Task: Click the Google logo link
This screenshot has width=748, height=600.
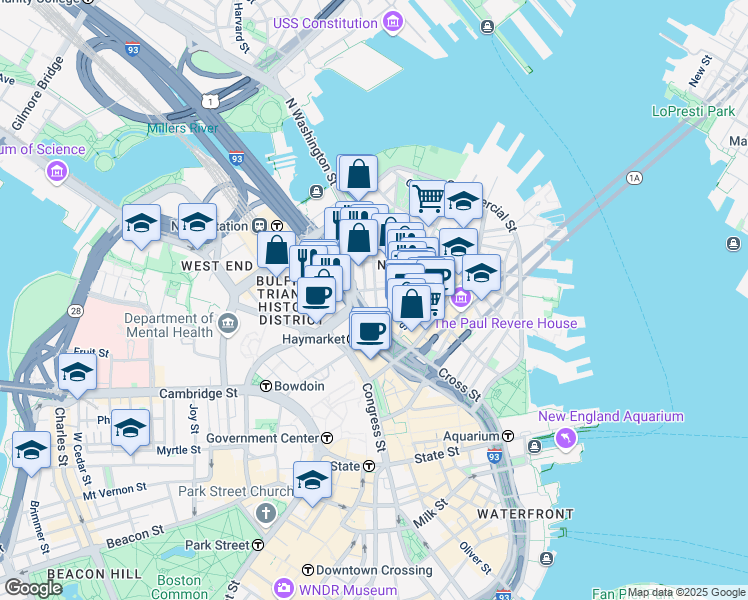Action: (33, 588)
